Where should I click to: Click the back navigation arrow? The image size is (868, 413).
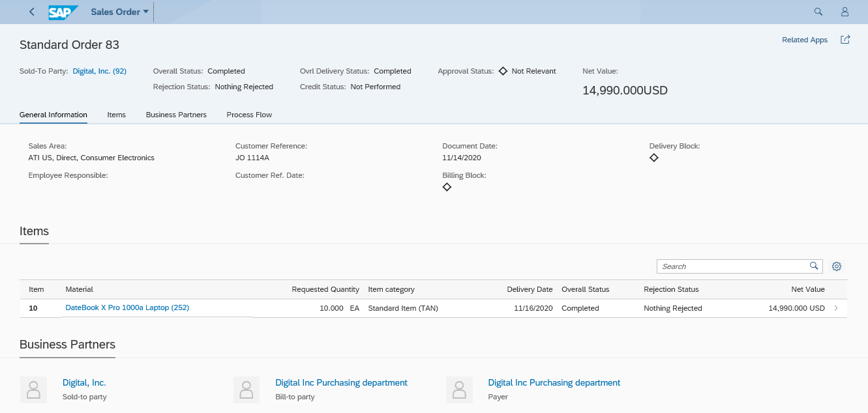[32, 12]
